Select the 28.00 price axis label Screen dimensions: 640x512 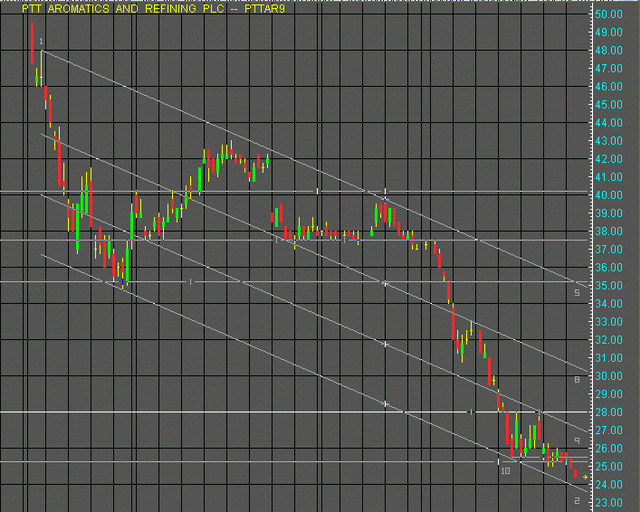609,412
